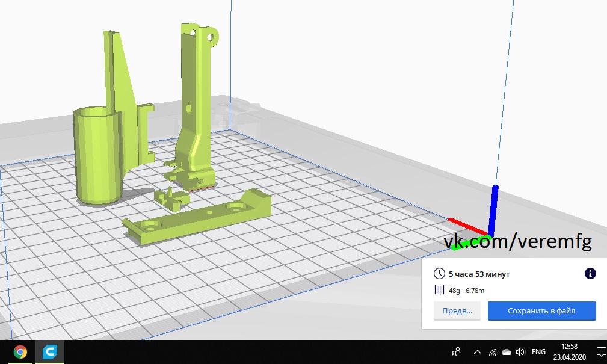Open the People icon in tray
The image size is (607, 364).
[457, 352]
